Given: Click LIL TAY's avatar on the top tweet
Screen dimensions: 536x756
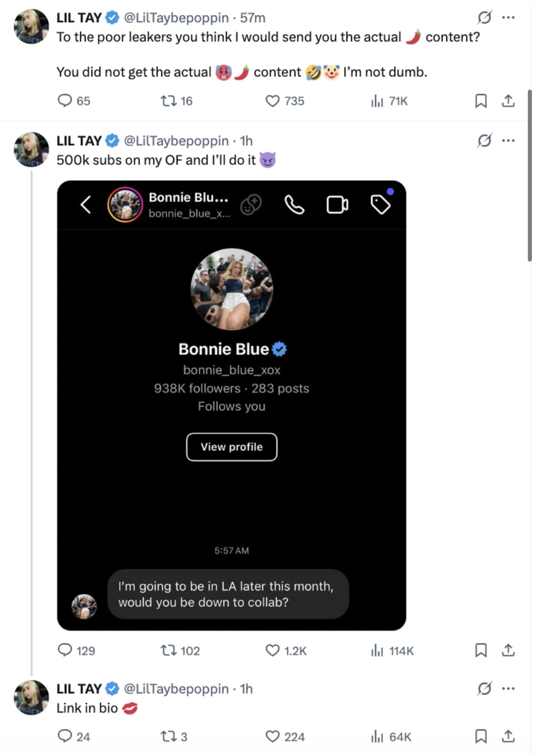Looking at the screenshot, I should [x=31, y=26].
